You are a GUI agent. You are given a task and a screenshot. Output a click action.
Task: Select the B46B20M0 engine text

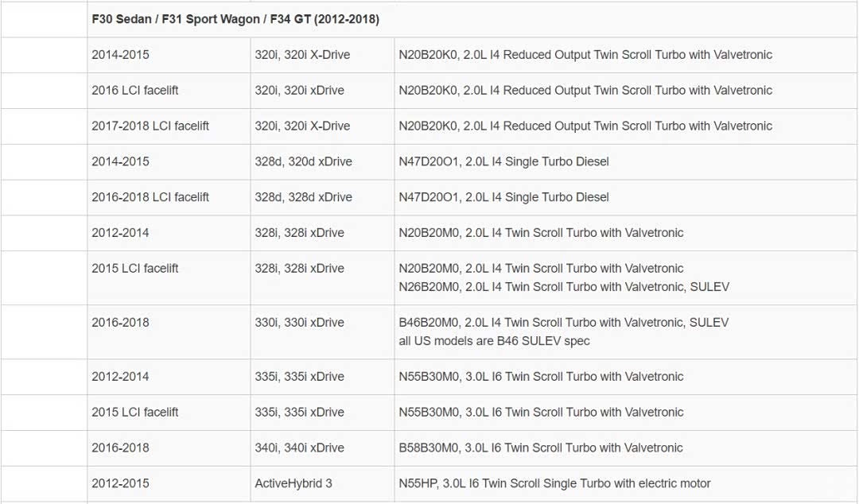[563, 323]
